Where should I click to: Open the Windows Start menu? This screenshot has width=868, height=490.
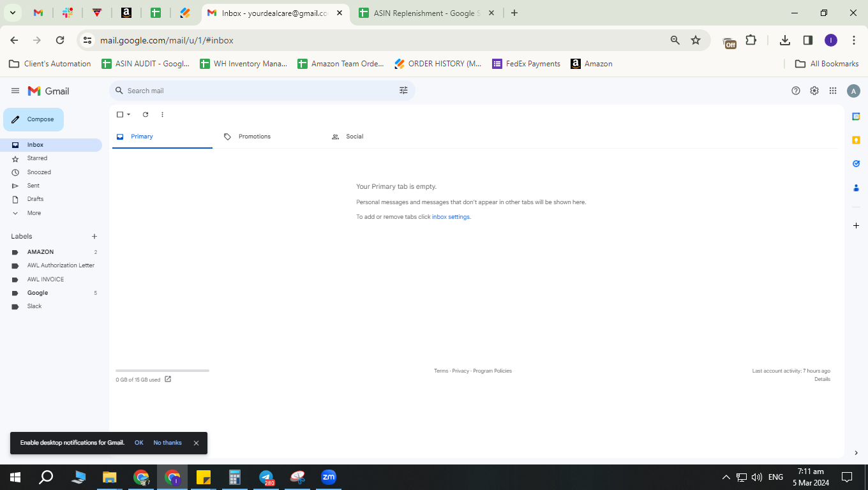pos(15,477)
